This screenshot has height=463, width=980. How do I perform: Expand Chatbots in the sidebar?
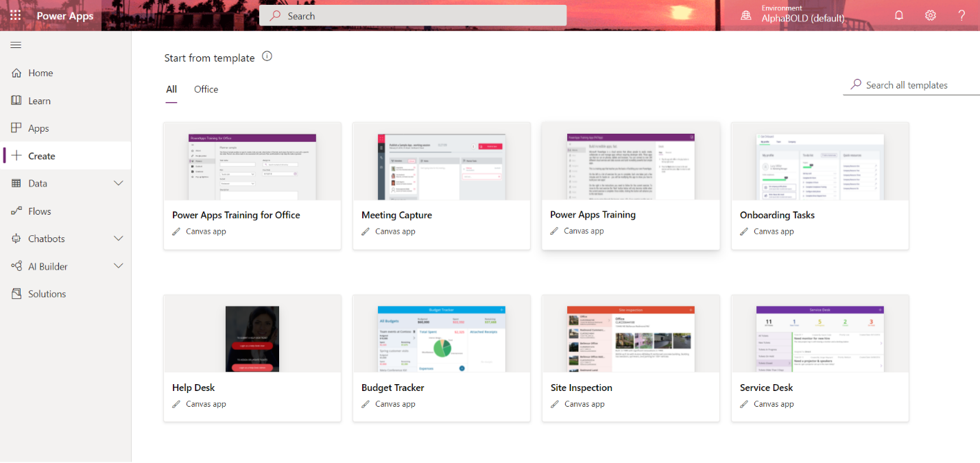[x=118, y=238]
